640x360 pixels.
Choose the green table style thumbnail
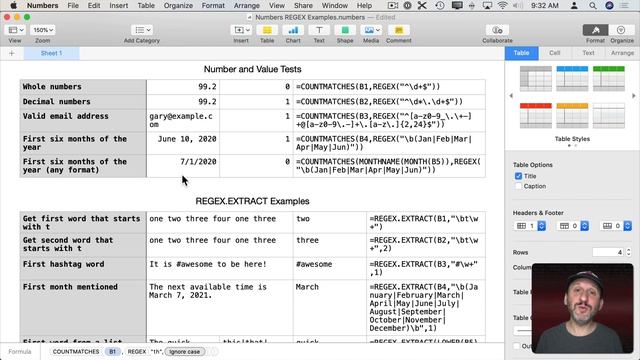click(609, 78)
